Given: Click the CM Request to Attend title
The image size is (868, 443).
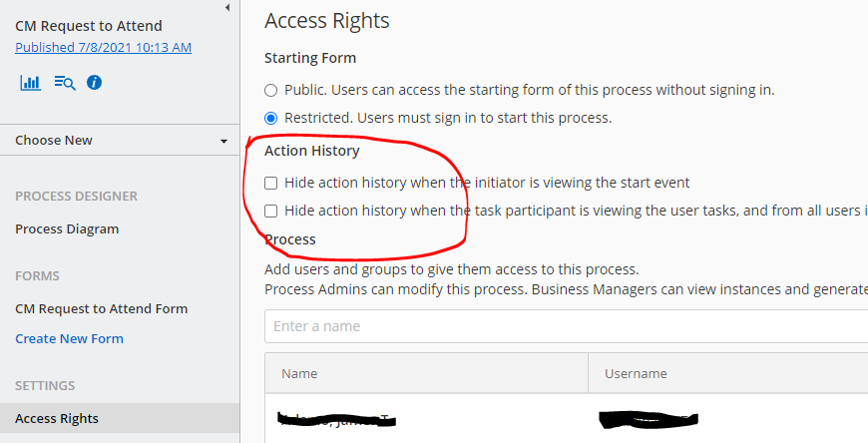Looking at the screenshot, I should coord(89,26).
